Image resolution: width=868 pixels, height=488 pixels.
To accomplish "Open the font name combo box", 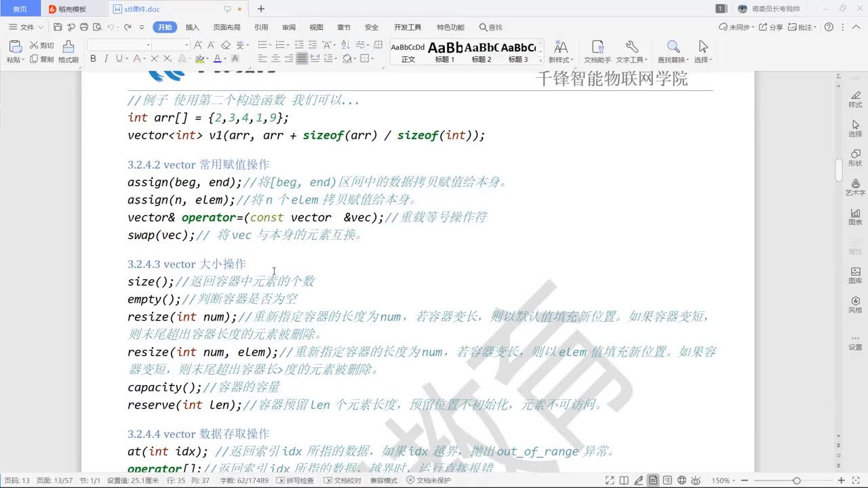I will [119, 45].
